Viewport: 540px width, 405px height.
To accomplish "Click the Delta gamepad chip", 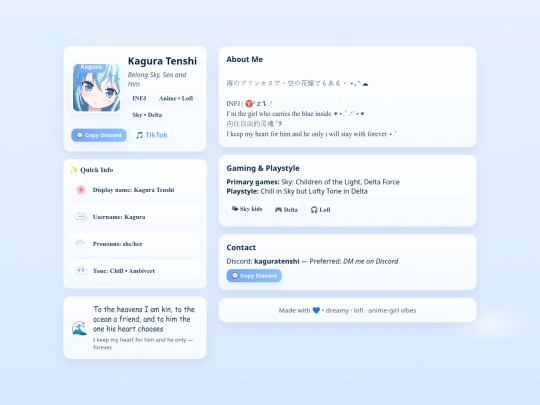I will pyautogui.click(x=286, y=209).
